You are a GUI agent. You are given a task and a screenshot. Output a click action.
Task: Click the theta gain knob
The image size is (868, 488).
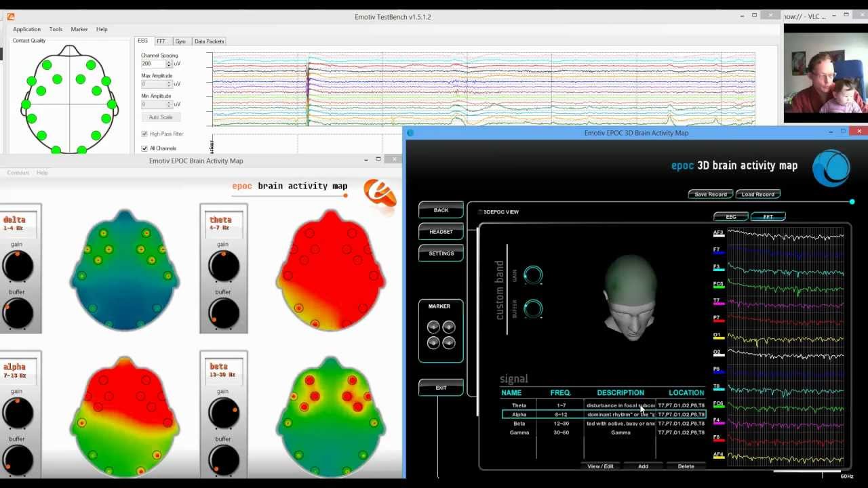click(224, 266)
